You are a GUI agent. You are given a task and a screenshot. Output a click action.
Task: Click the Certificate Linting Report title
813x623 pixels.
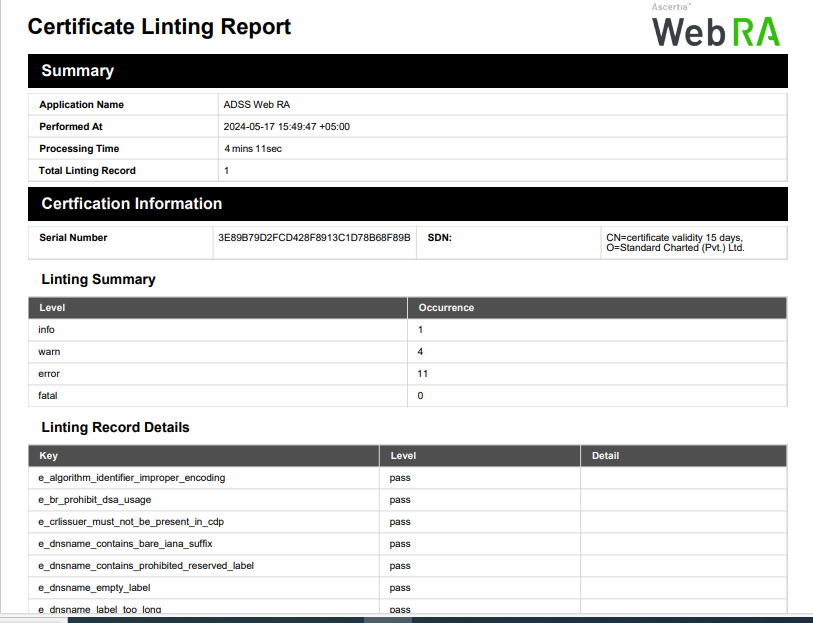click(159, 27)
